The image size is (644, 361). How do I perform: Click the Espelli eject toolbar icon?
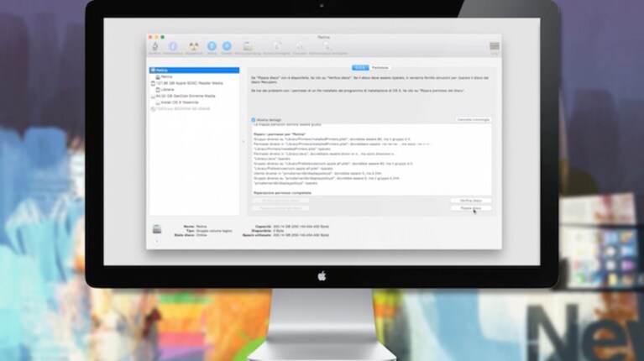[x=227, y=46]
